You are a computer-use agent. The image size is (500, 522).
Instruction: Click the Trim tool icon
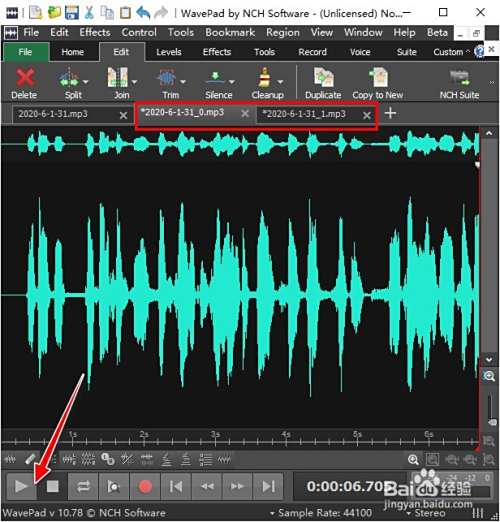(x=166, y=77)
